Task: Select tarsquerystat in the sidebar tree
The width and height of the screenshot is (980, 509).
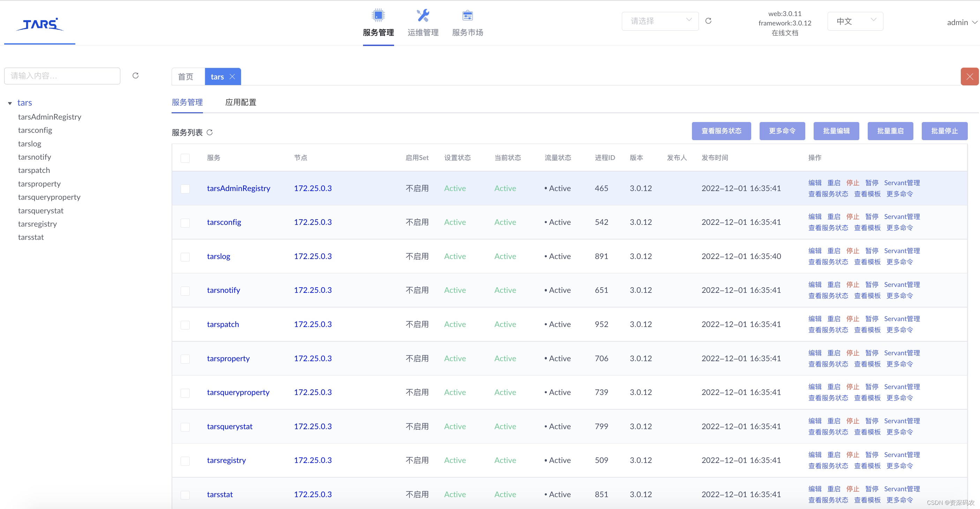Action: point(41,211)
